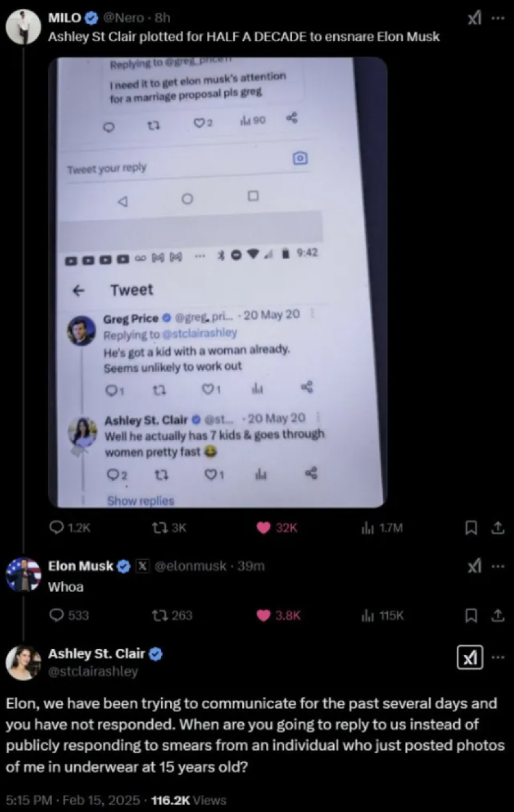This screenshot has height=812, width=514.
Task: Open the attached tweet screenshot image
Action: 217,282
